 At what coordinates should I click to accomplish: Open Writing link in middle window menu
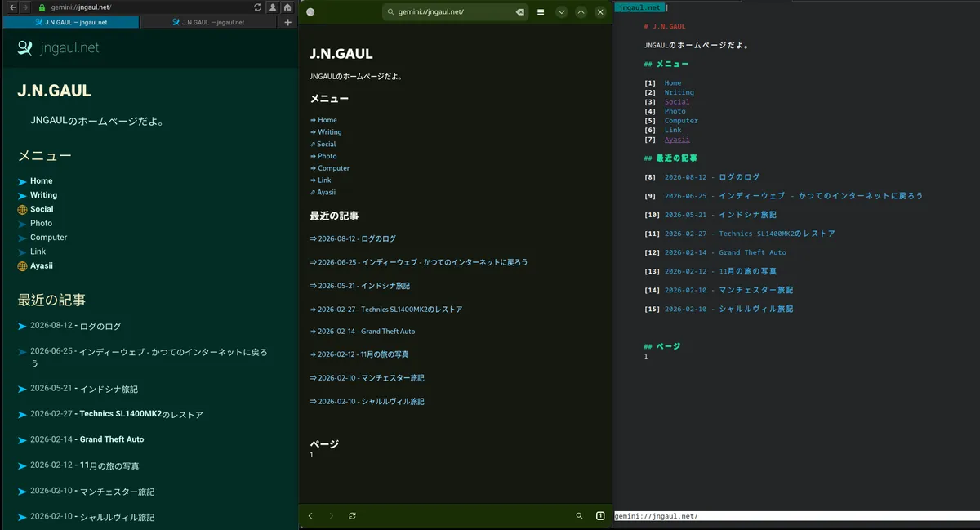(326, 132)
